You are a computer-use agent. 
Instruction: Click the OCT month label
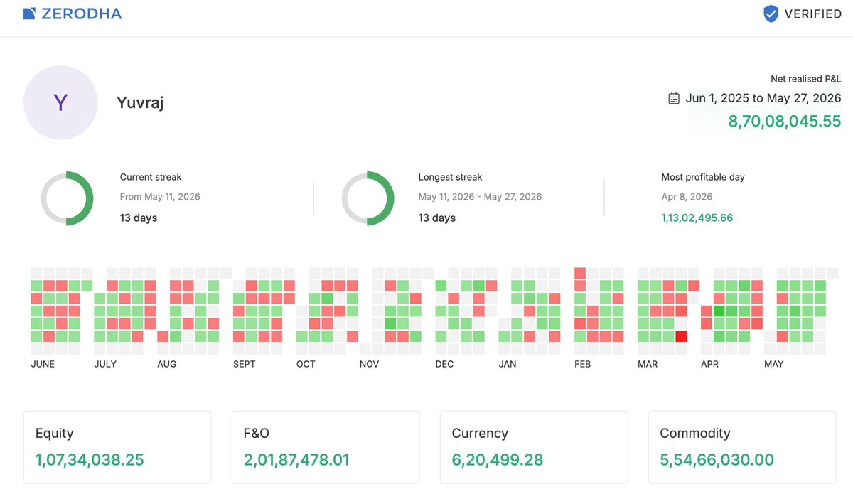[306, 364]
